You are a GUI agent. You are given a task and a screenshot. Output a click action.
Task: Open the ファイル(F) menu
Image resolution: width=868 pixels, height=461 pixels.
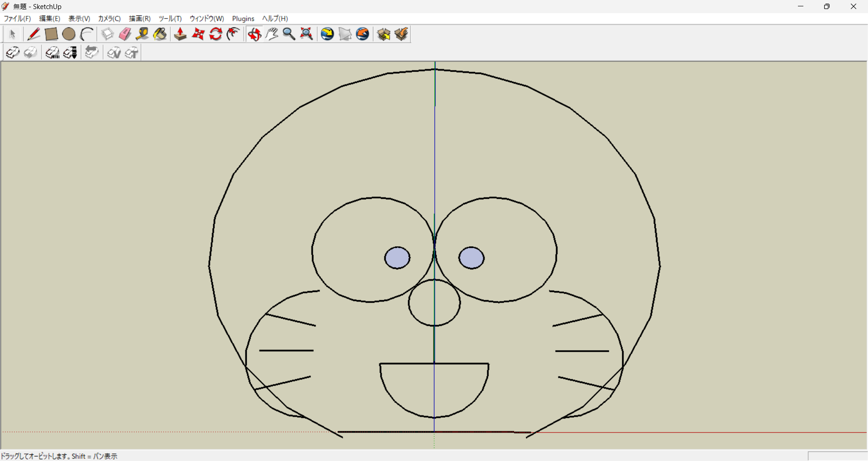(17, 19)
